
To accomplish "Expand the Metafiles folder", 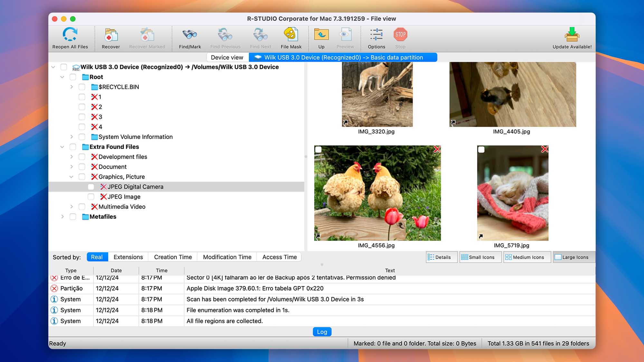I will pos(62,217).
